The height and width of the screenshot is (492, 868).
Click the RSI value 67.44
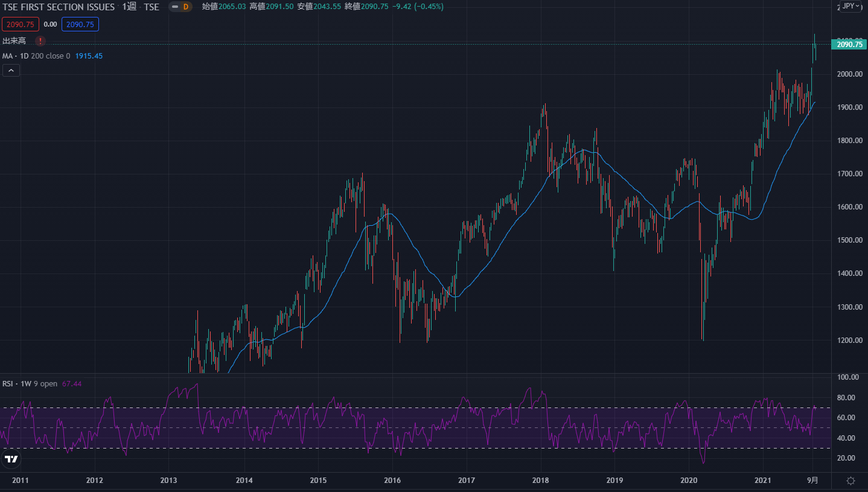click(x=71, y=383)
